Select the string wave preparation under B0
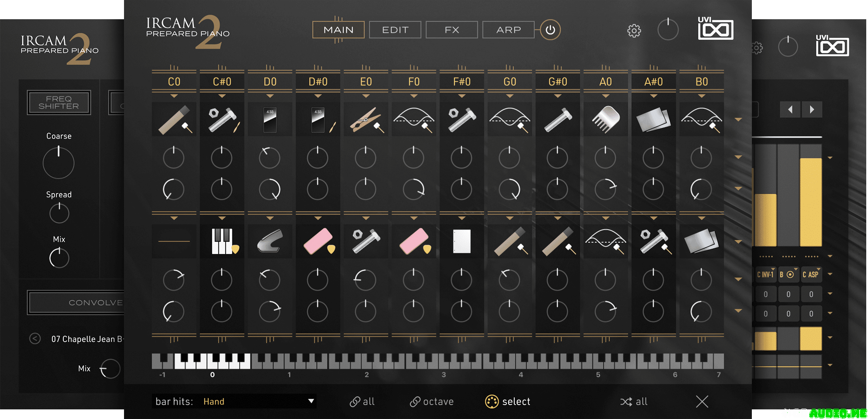Image resolution: width=868 pixels, height=419 pixels. (702, 119)
